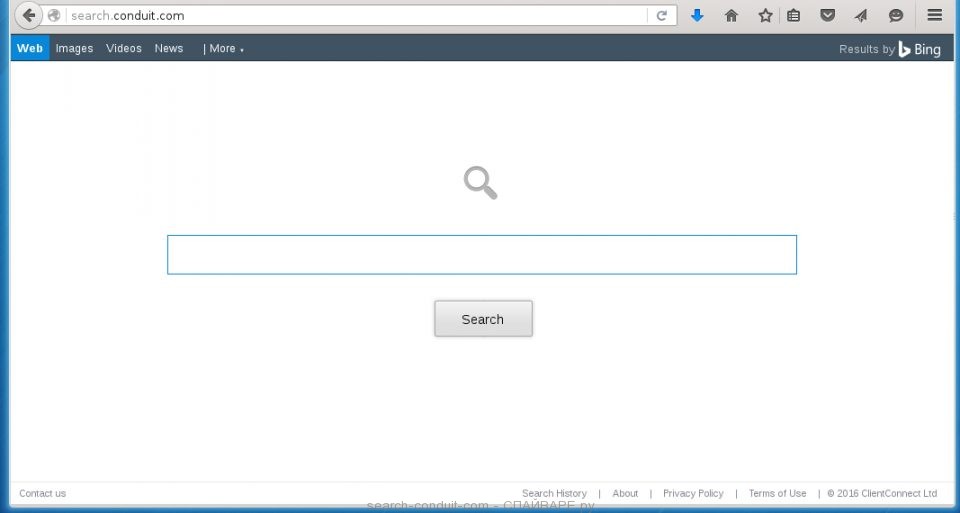Open the chat bubble icon in toolbar
This screenshot has width=960, height=513.
coord(896,16)
